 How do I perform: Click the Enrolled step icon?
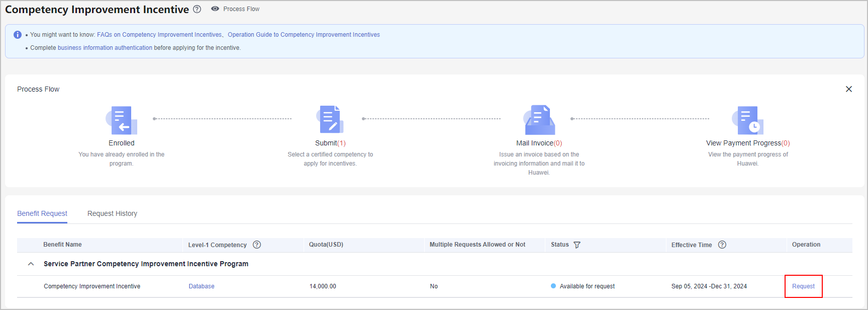[122, 120]
